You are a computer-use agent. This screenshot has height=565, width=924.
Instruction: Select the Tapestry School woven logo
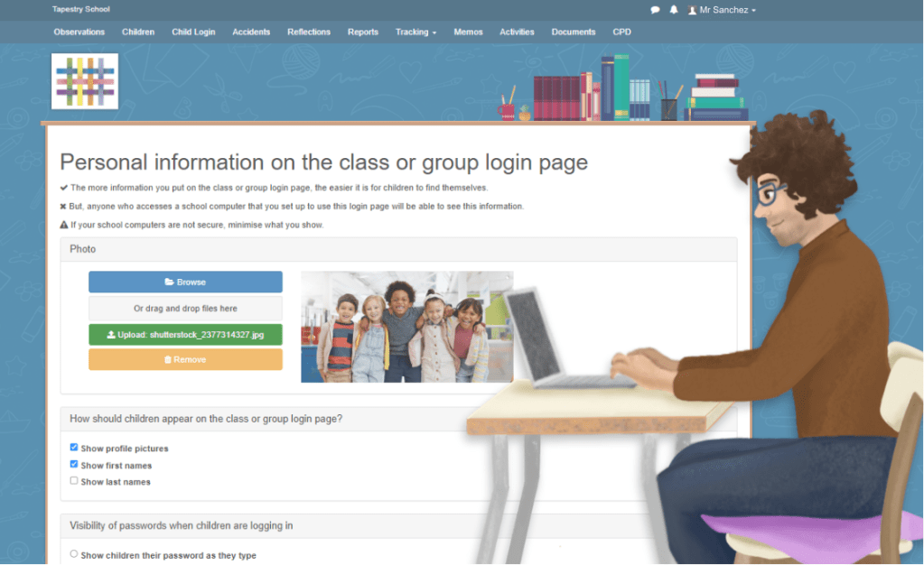(x=84, y=80)
